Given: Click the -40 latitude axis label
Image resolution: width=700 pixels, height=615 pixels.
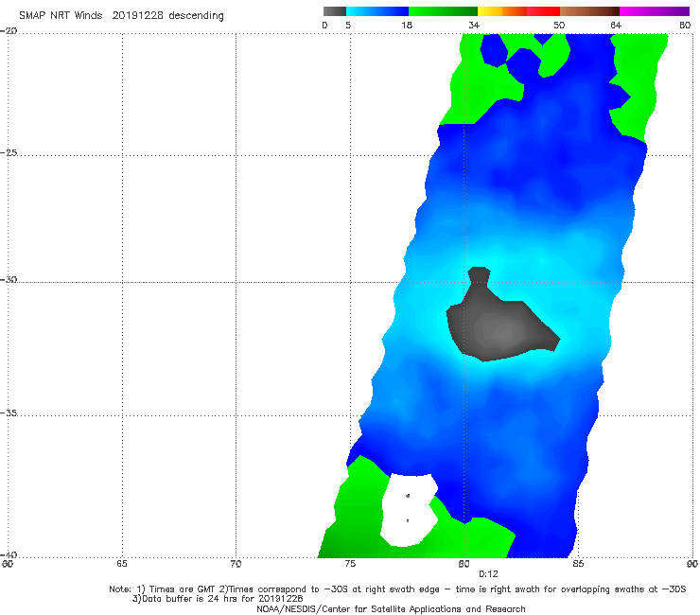Looking at the screenshot, I should coord(9,554).
